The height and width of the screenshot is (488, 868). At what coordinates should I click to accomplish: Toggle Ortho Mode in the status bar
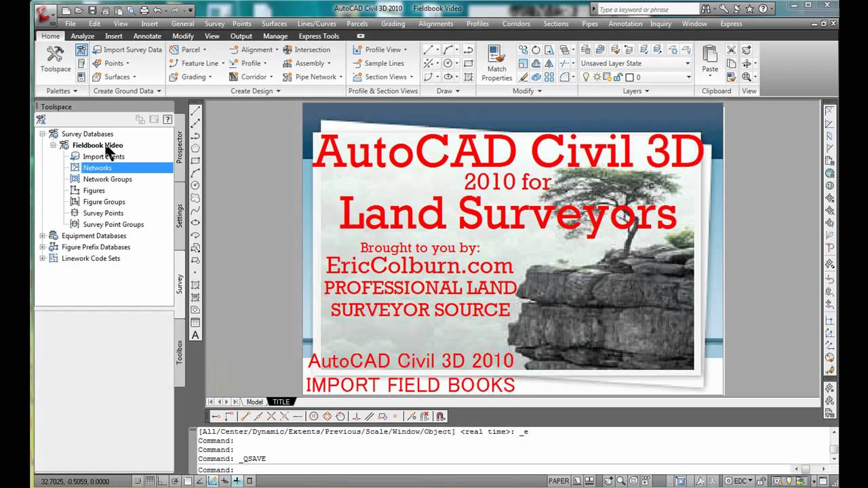tap(163, 481)
